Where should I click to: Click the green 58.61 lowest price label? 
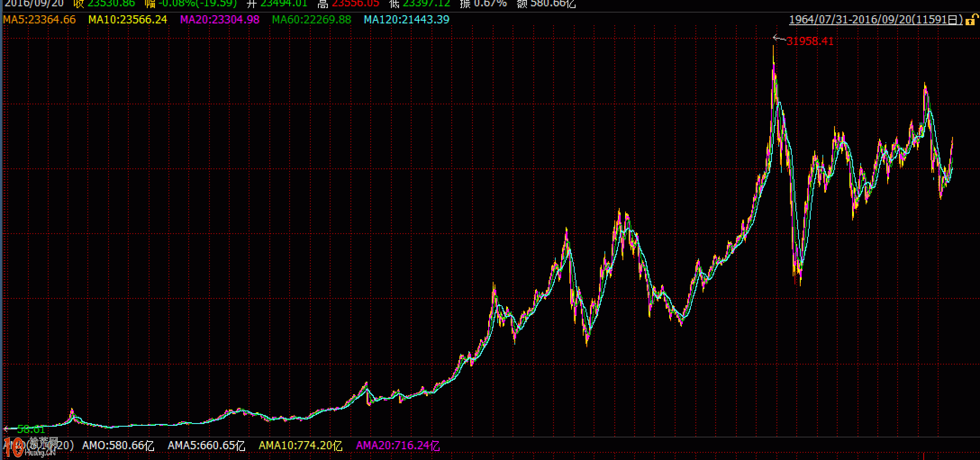[32, 429]
